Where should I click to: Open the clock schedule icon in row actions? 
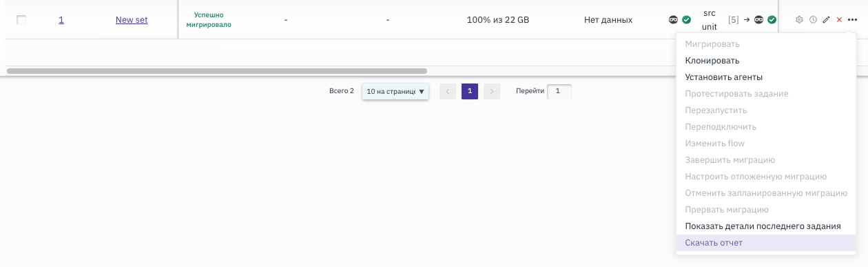813,20
